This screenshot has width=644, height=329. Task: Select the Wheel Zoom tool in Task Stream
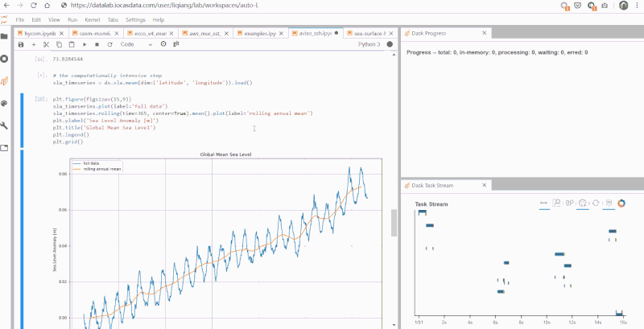(x=569, y=203)
